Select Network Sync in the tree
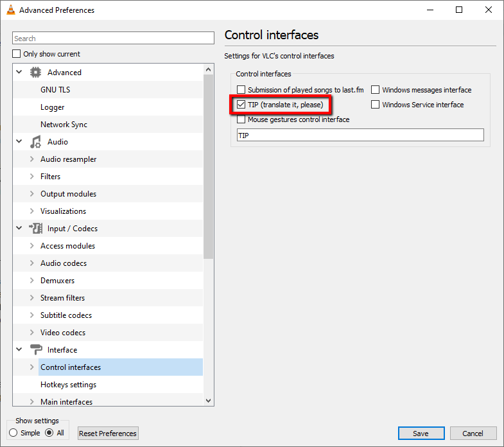This screenshot has width=504, height=447. (x=64, y=125)
